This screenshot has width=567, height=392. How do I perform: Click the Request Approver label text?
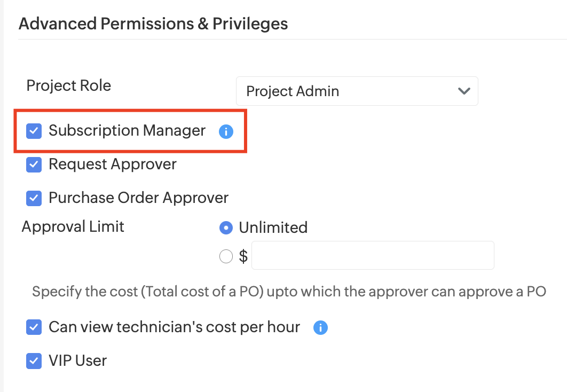(x=113, y=164)
